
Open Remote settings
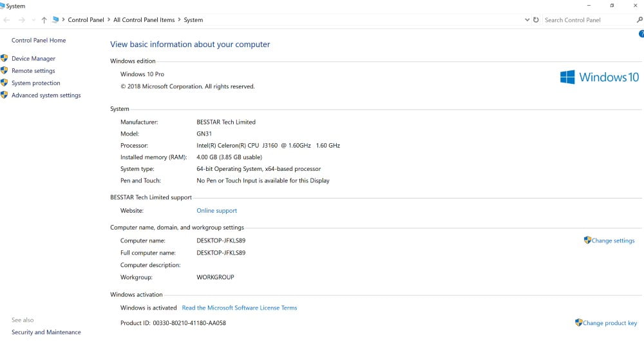33,71
